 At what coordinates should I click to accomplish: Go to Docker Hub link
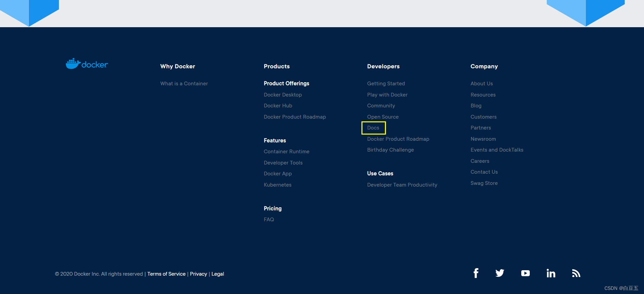tap(278, 106)
